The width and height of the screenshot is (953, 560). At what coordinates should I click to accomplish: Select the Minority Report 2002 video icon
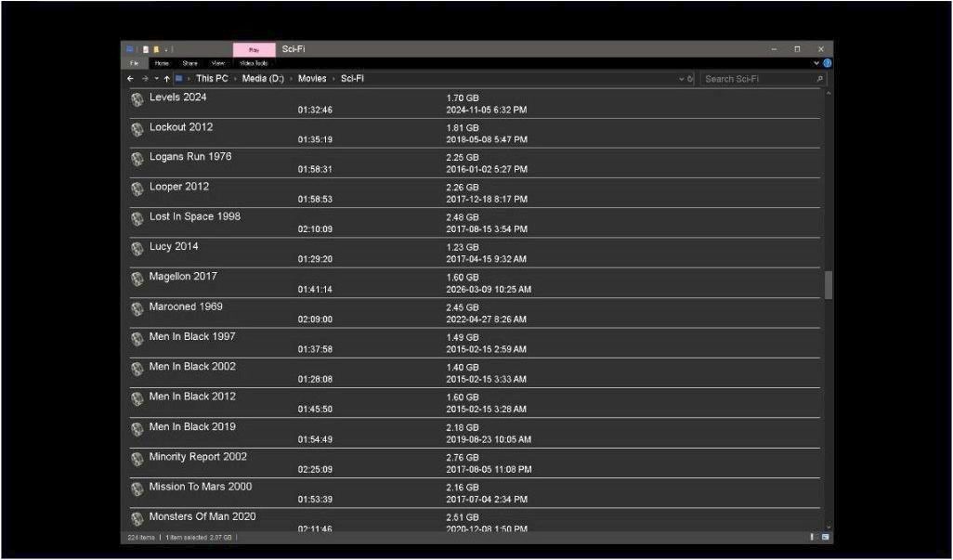coord(137,459)
